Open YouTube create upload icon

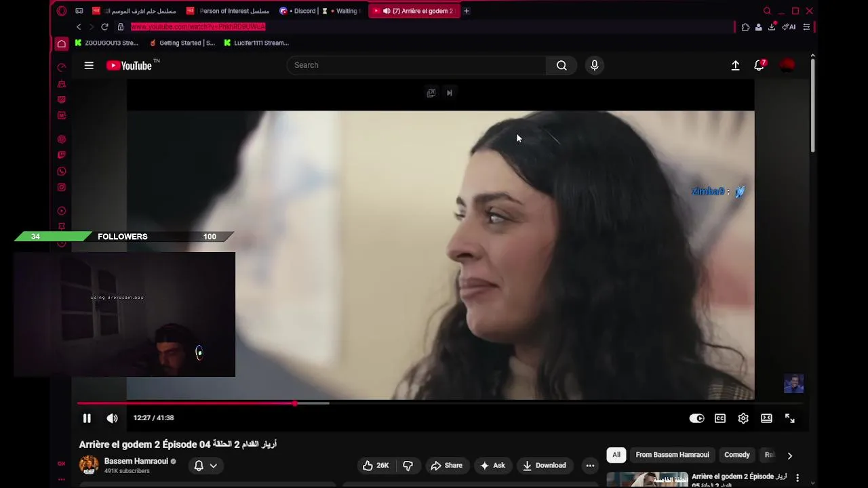point(735,65)
